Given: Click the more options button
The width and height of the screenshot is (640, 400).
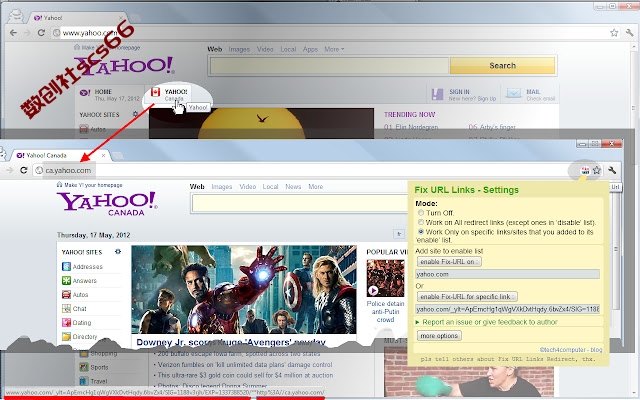Looking at the screenshot, I should [439, 336].
